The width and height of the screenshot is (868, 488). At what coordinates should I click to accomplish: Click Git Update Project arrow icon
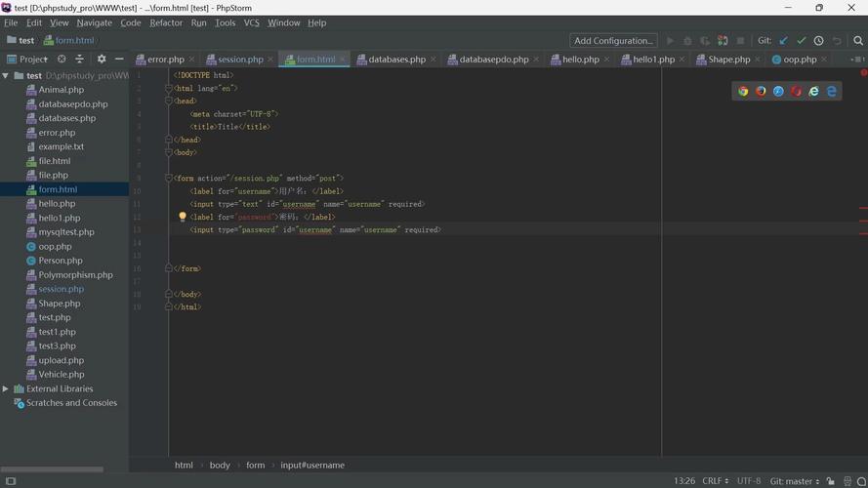click(783, 40)
